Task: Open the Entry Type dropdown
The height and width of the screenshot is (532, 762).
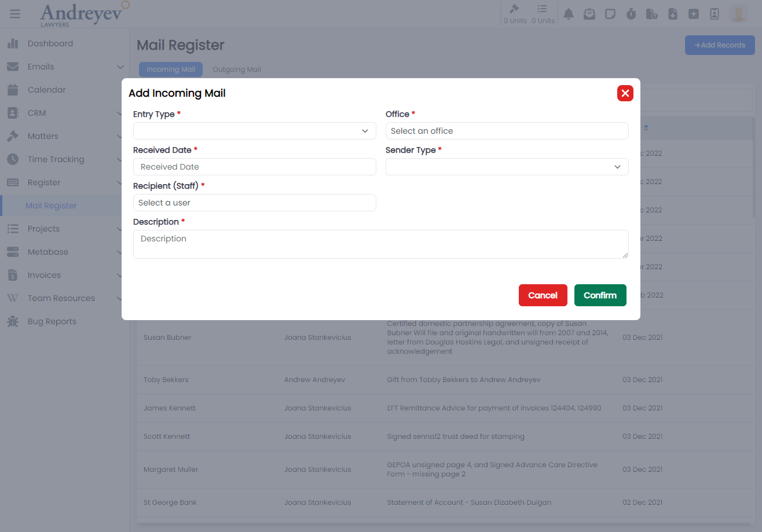Action: tap(254, 131)
